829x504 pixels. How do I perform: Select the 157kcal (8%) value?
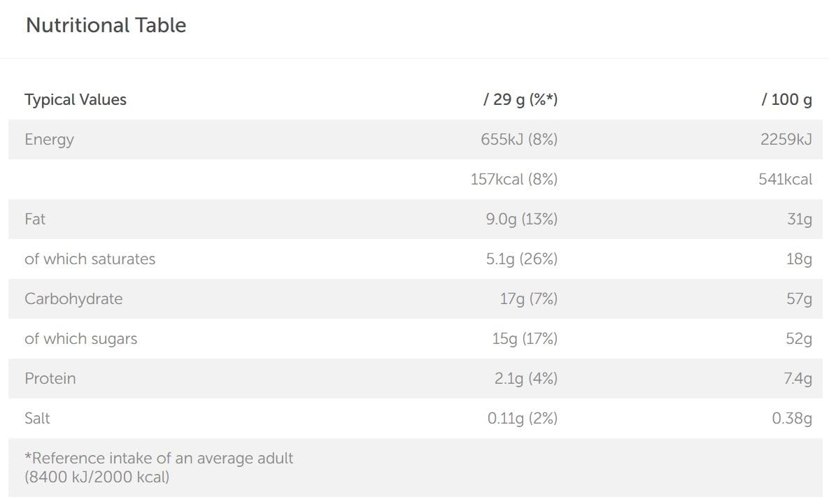tap(513, 180)
